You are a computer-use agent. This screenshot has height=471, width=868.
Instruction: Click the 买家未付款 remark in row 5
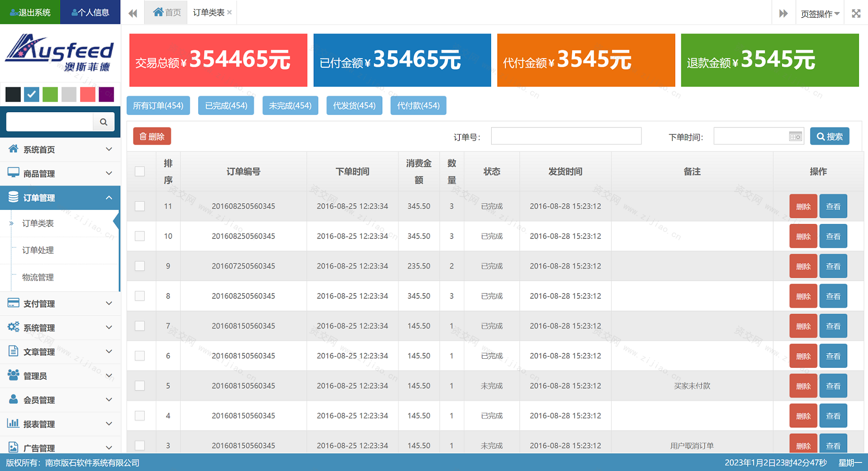click(692, 386)
